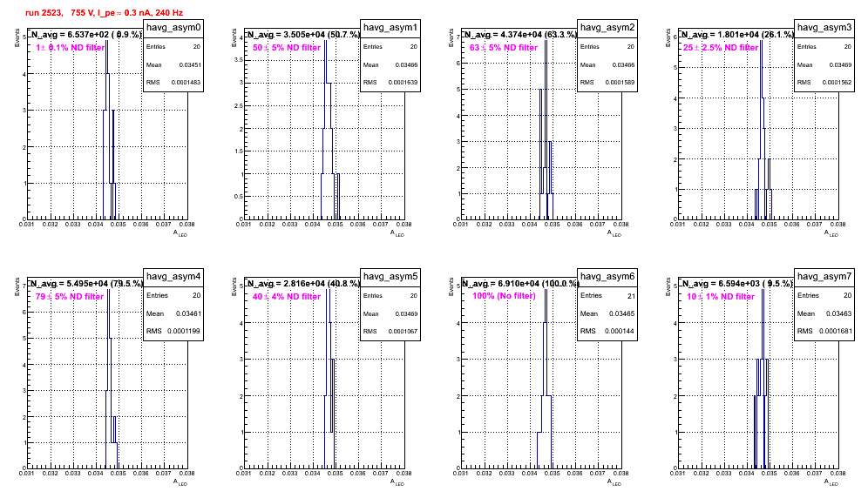The width and height of the screenshot is (868, 498).
Task: Pick the magenta '25± 2.5% ND filter' label
Action: 721,48
